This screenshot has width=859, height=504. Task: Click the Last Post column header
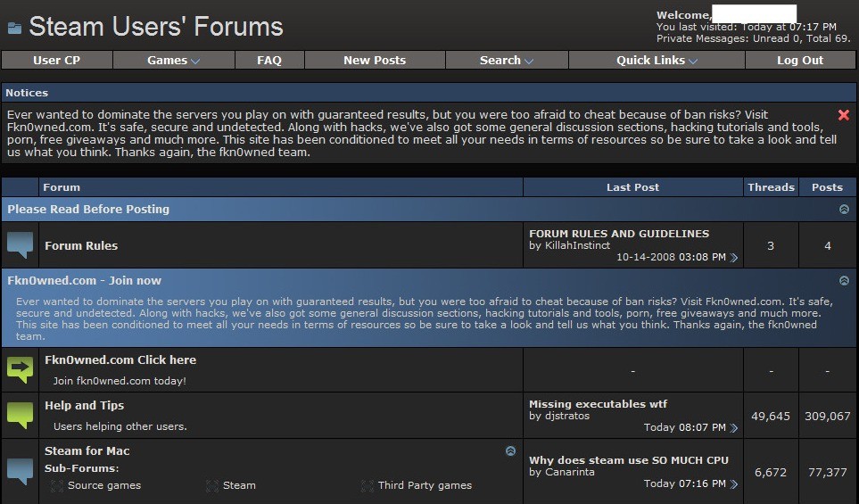(632, 187)
